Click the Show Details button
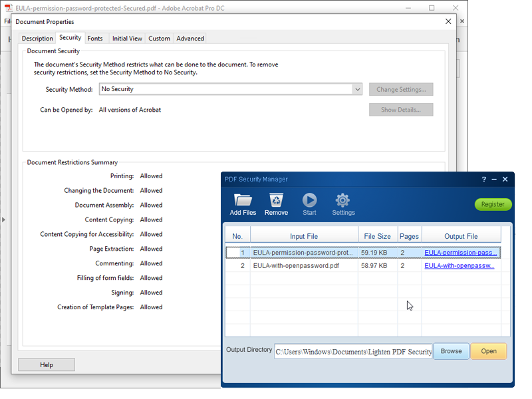This screenshot has height=399, width=532. pyautogui.click(x=401, y=110)
